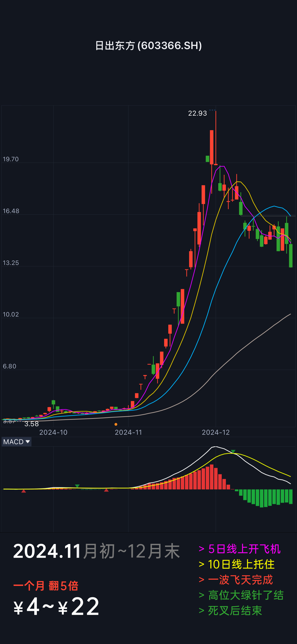The height and width of the screenshot is (644, 297).
Task: Tap the stock title 日出东方 (603366.SH)
Action: coord(148,46)
